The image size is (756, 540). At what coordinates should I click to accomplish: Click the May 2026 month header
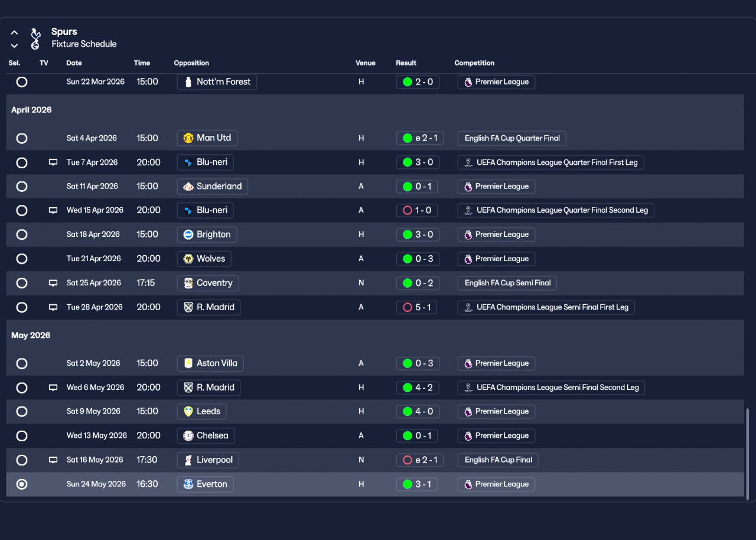(x=31, y=336)
